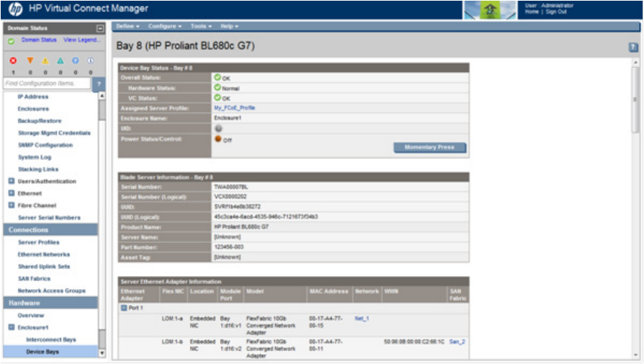
Task: Click the Connections section header
Action: coord(50,230)
